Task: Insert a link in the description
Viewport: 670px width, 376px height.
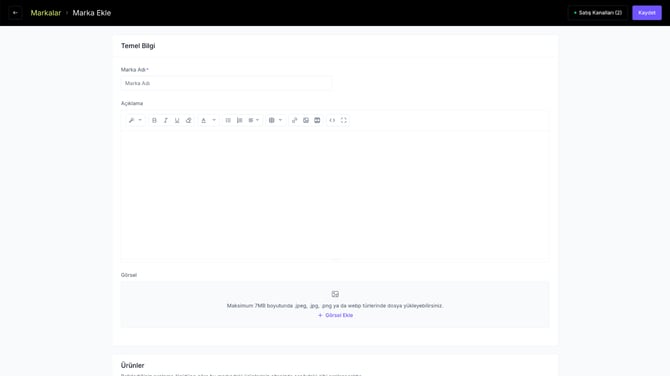Action: tap(294, 120)
